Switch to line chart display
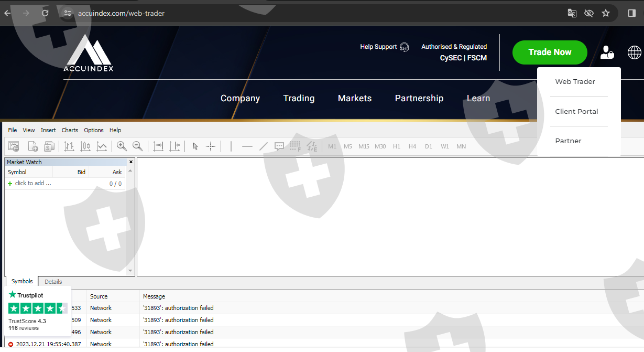Screen dimensions: 644x352 tap(102, 146)
